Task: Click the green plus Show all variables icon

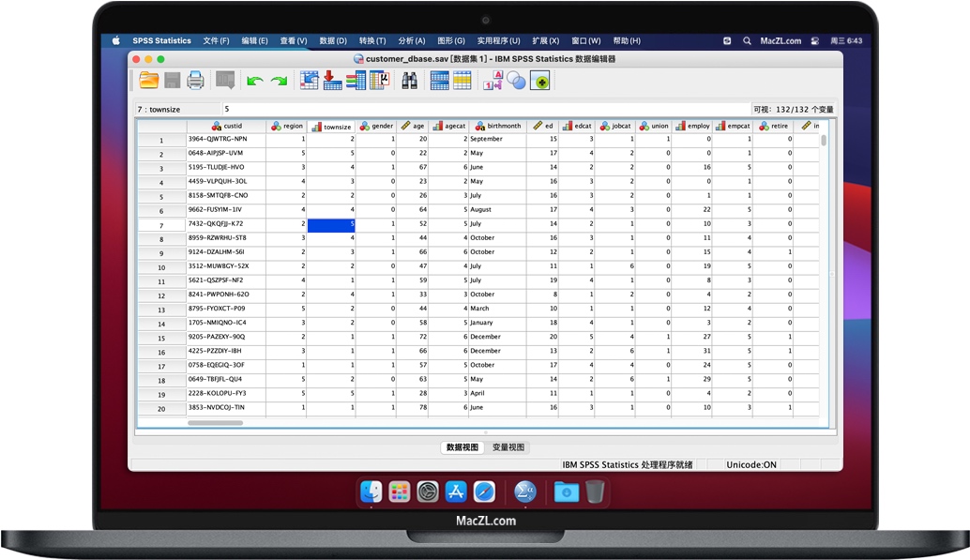Action: pyautogui.click(x=539, y=82)
